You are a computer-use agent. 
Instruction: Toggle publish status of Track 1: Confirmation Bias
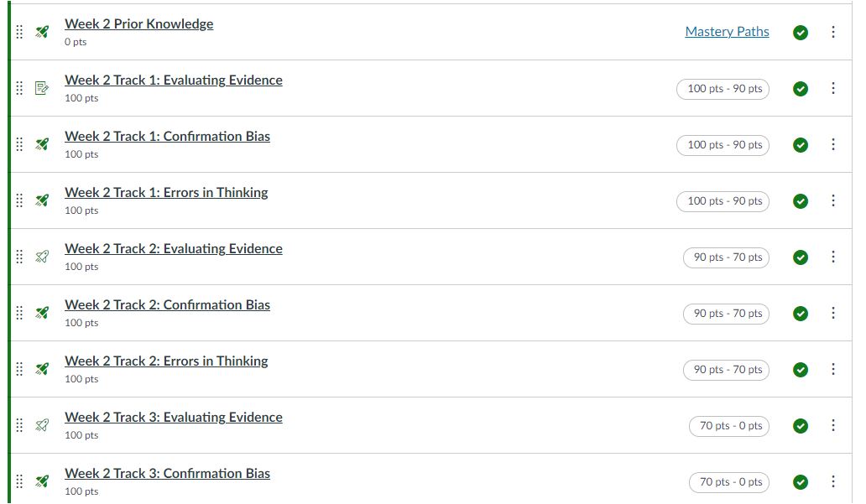(x=800, y=144)
